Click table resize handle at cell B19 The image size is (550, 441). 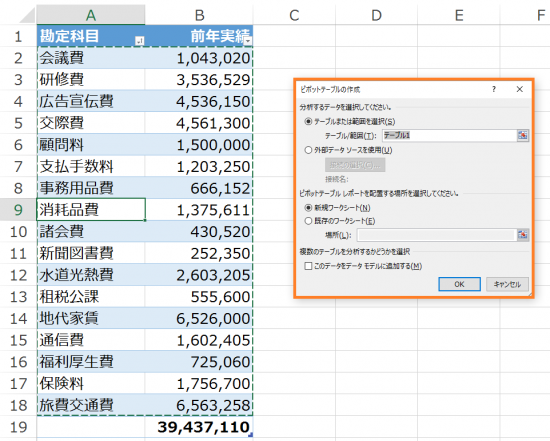coord(250,435)
